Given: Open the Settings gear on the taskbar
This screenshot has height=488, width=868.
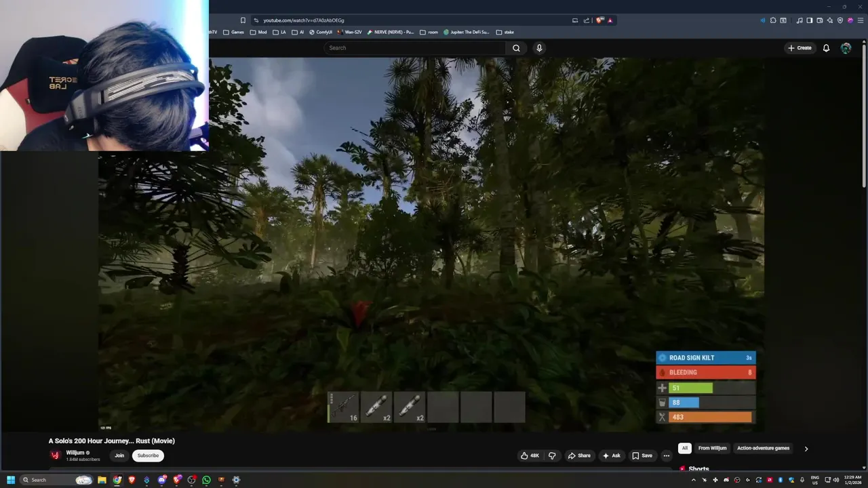Looking at the screenshot, I should [236, 480].
